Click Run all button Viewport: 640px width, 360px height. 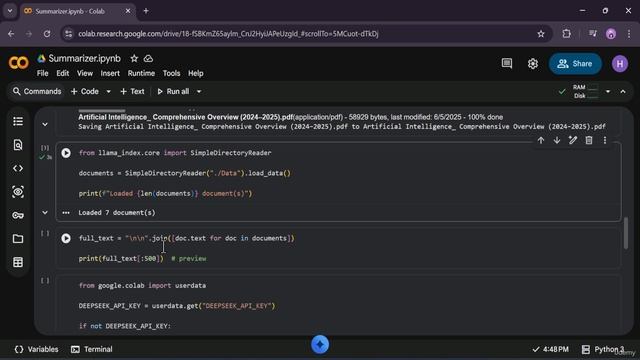pyautogui.click(x=173, y=91)
